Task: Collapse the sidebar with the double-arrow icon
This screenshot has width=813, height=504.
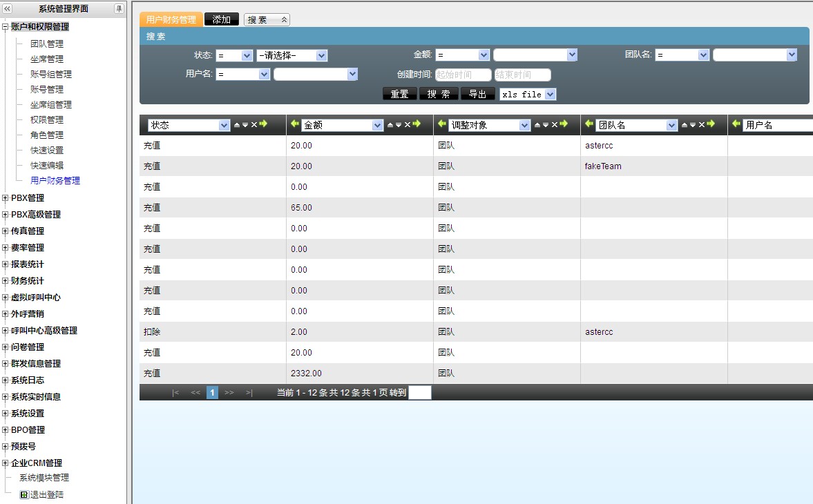Action: pos(8,9)
